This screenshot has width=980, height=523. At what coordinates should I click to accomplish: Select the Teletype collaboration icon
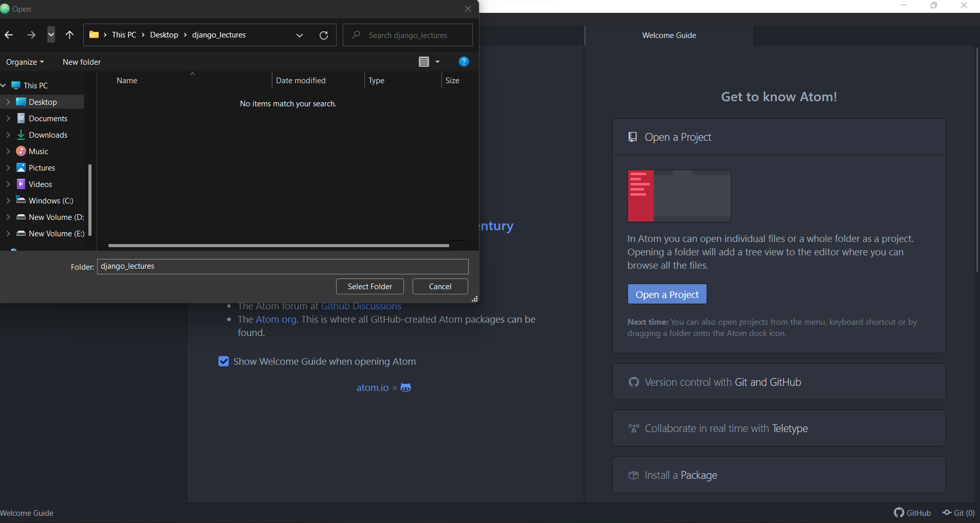[633, 428]
